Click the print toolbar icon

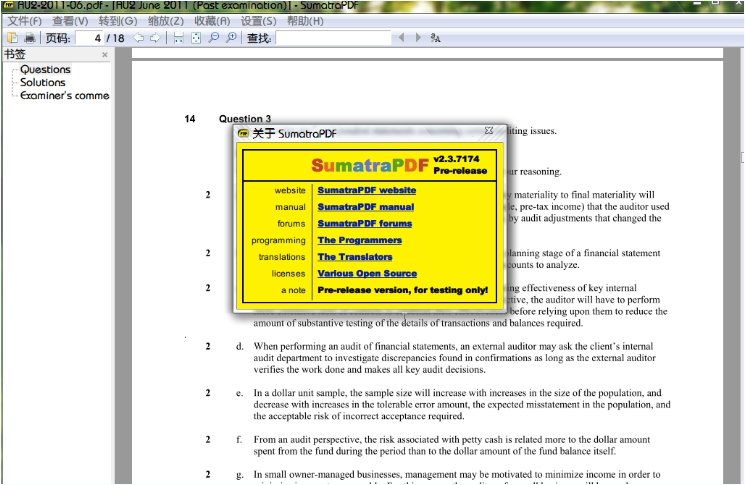coord(29,38)
